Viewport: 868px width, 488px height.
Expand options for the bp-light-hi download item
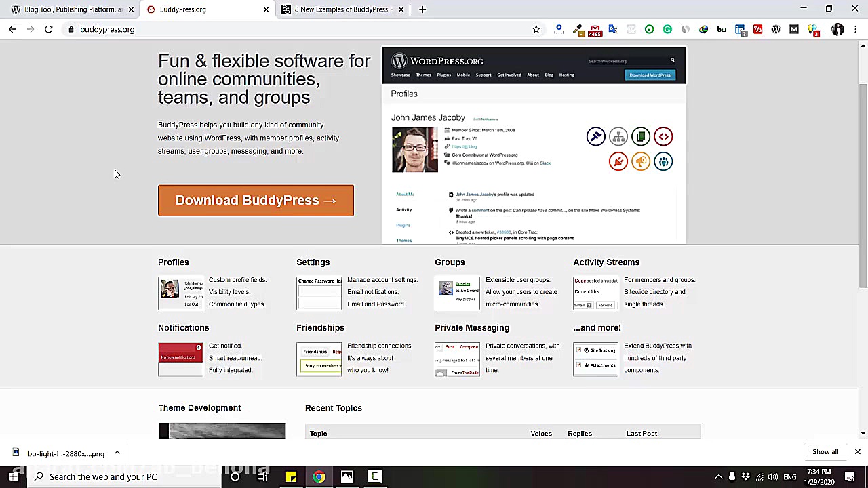pyautogui.click(x=117, y=453)
